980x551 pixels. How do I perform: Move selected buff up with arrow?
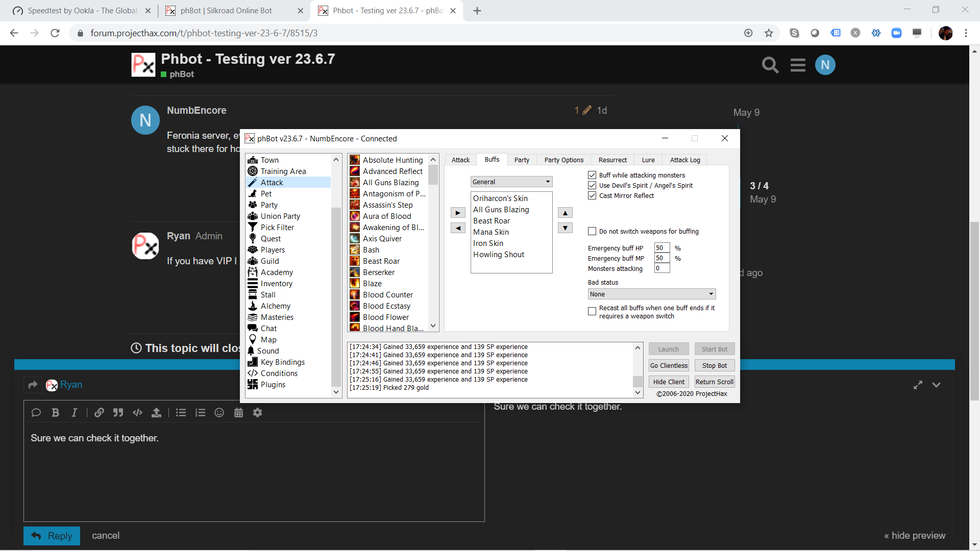tap(565, 213)
